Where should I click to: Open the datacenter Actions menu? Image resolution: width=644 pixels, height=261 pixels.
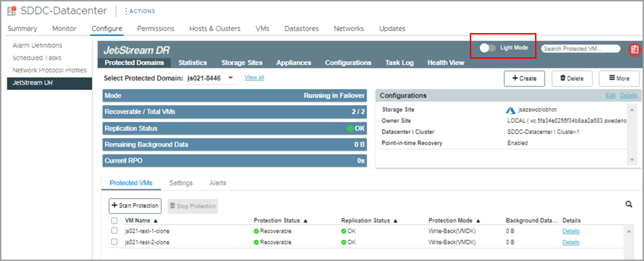click(x=140, y=11)
